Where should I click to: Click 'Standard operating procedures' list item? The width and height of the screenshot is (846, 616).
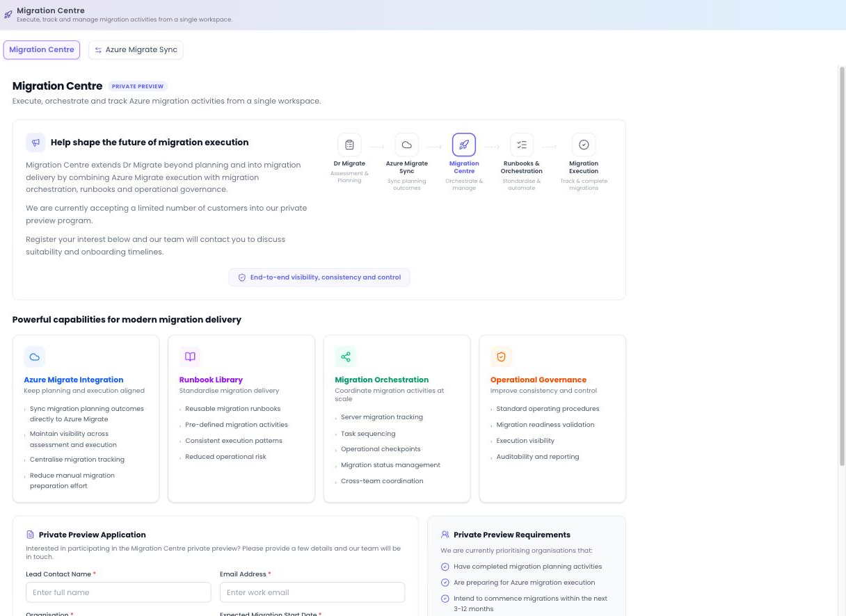pos(548,409)
